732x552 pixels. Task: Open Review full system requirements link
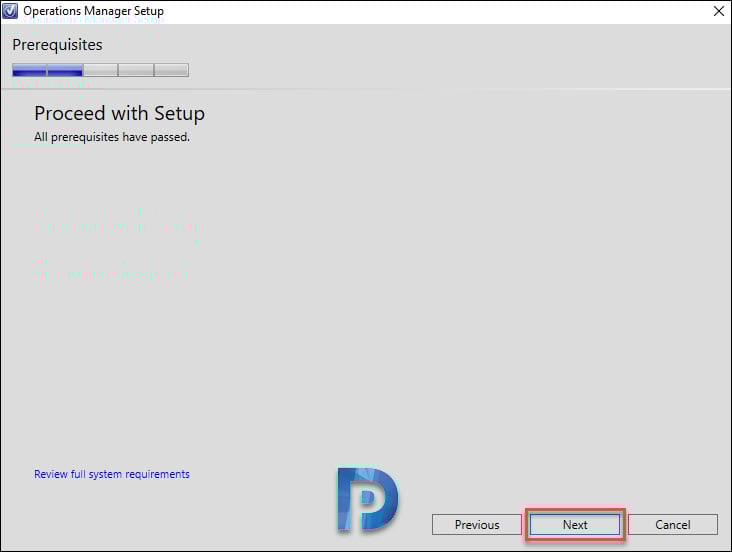tap(112, 474)
